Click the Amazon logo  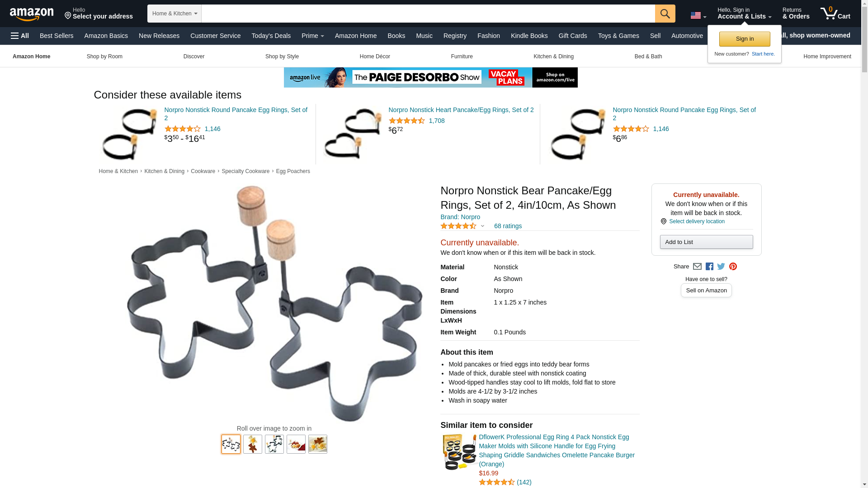tap(32, 14)
